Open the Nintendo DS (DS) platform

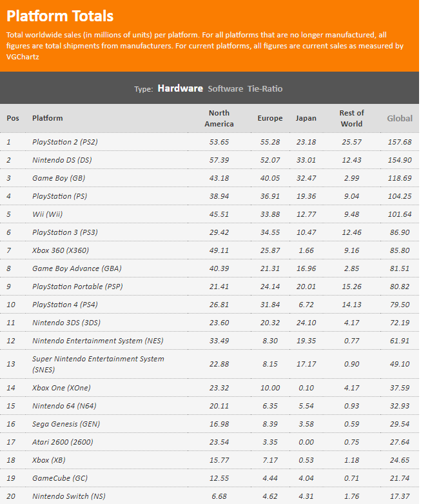point(62,160)
